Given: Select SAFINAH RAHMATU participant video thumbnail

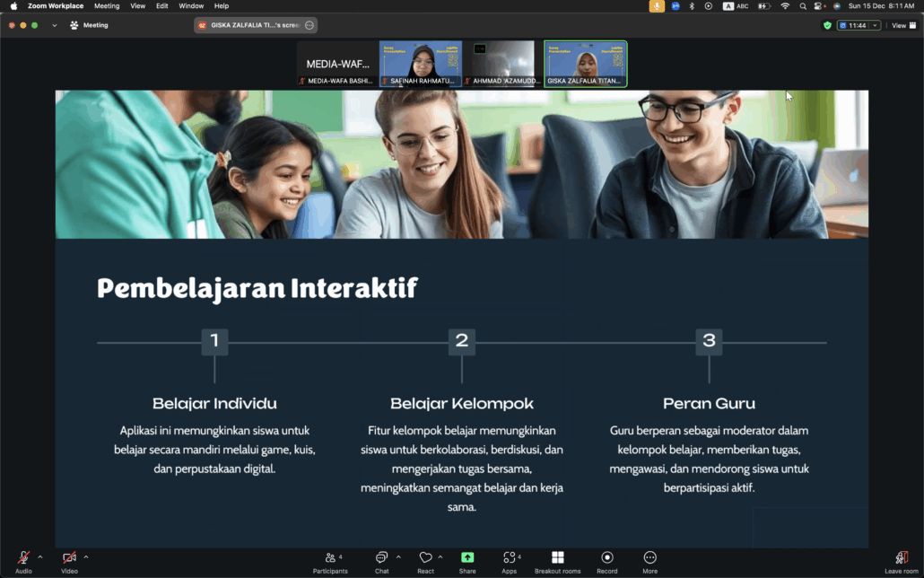Looking at the screenshot, I should point(421,64).
